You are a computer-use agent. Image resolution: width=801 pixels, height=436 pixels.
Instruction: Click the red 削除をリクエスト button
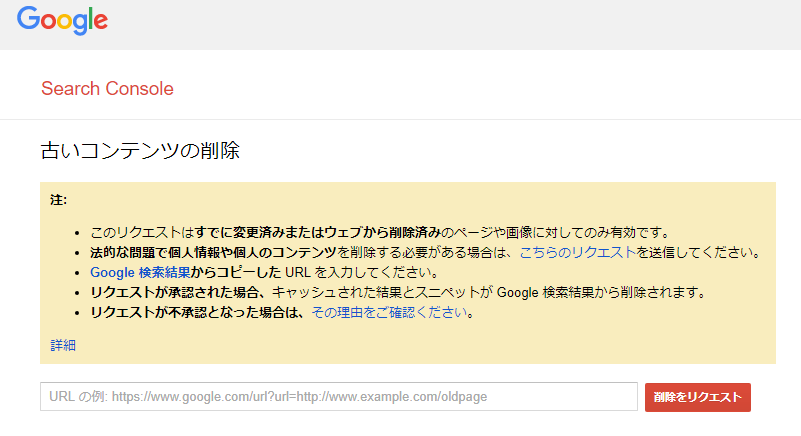(x=697, y=397)
